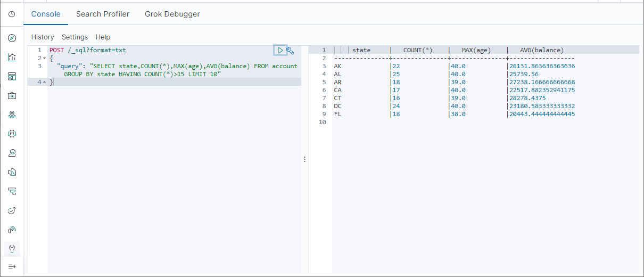This screenshot has width=644, height=277.
Task: Click the GROUP BY state HAVING line
Action: (x=142, y=74)
